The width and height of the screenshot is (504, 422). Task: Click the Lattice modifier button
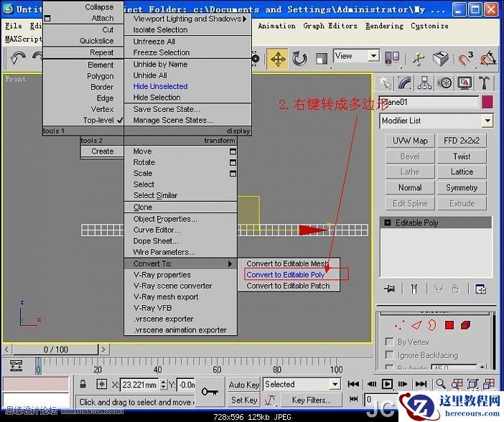coord(461,172)
